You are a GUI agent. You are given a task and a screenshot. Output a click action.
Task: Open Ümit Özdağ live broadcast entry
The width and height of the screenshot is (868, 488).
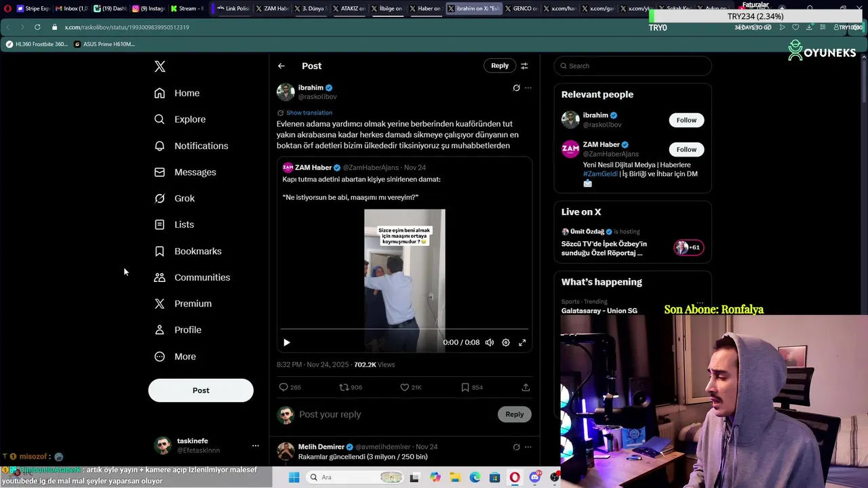pos(633,243)
